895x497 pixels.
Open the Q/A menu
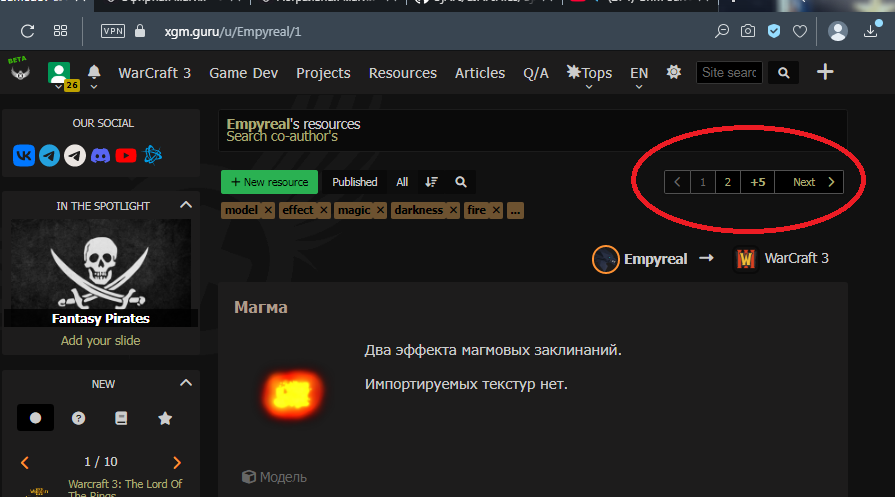(536, 73)
